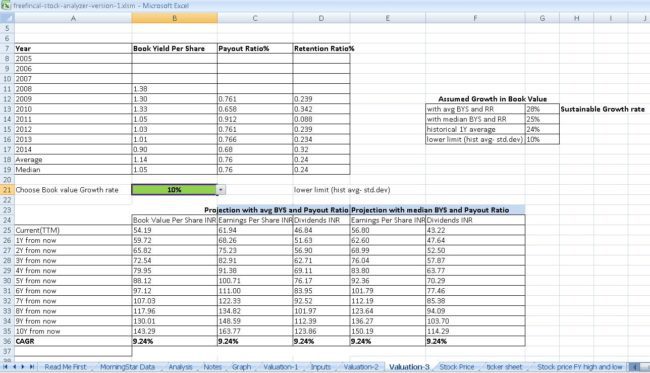The height and width of the screenshot is (373, 650).
Task: Switch to the Valuation-1 sheet tab
Action: coord(281,367)
